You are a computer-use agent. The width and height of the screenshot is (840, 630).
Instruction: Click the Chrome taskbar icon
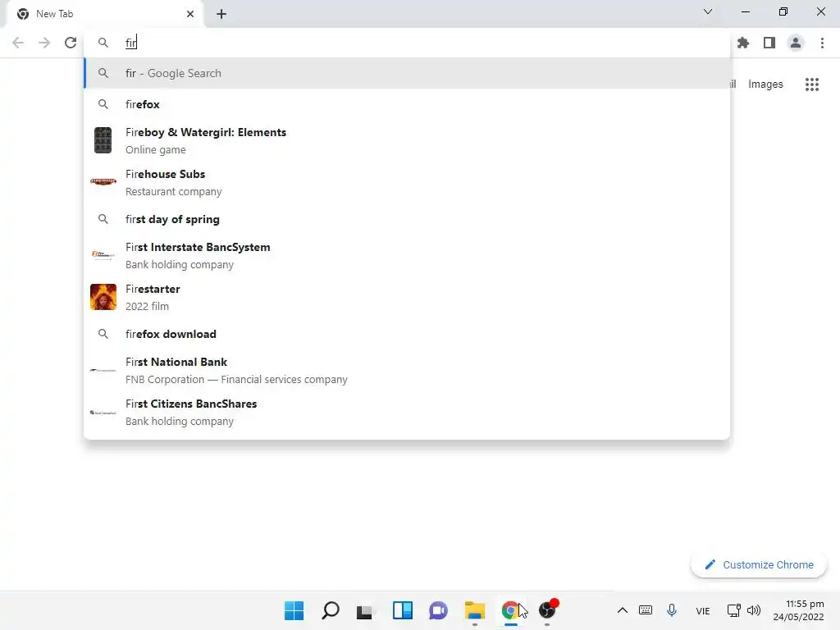[x=510, y=610]
